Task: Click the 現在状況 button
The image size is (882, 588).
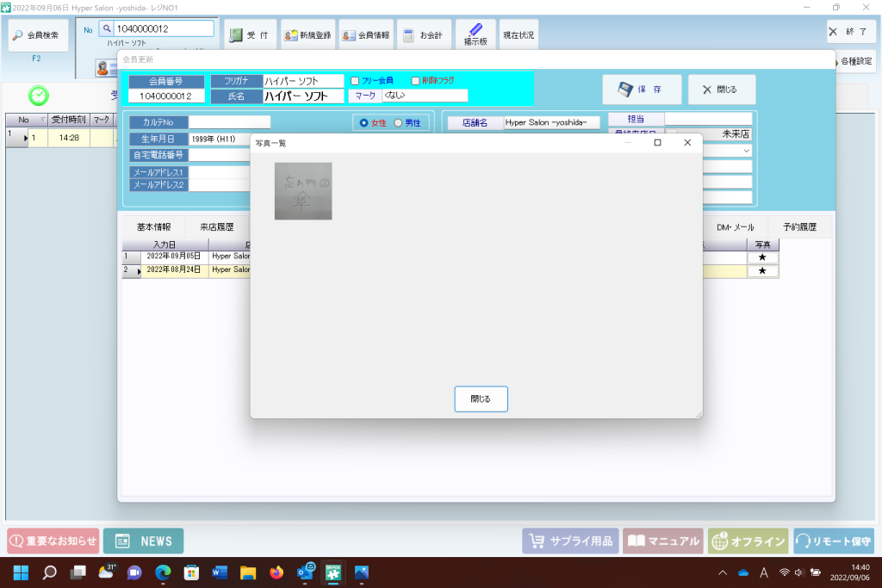Action: (519, 35)
